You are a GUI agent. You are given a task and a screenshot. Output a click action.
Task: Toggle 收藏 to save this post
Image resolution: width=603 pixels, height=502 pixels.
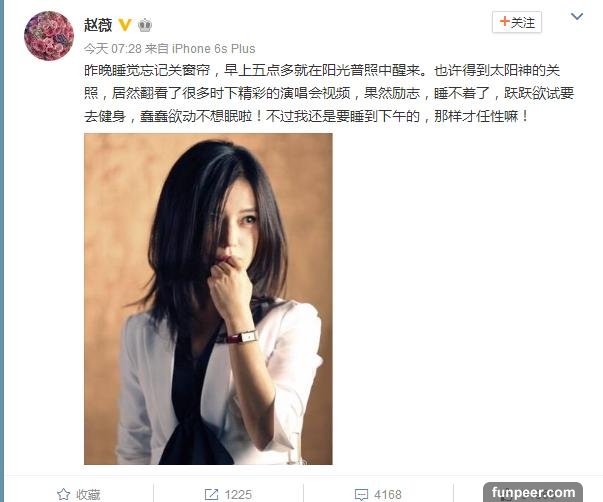coord(79,494)
